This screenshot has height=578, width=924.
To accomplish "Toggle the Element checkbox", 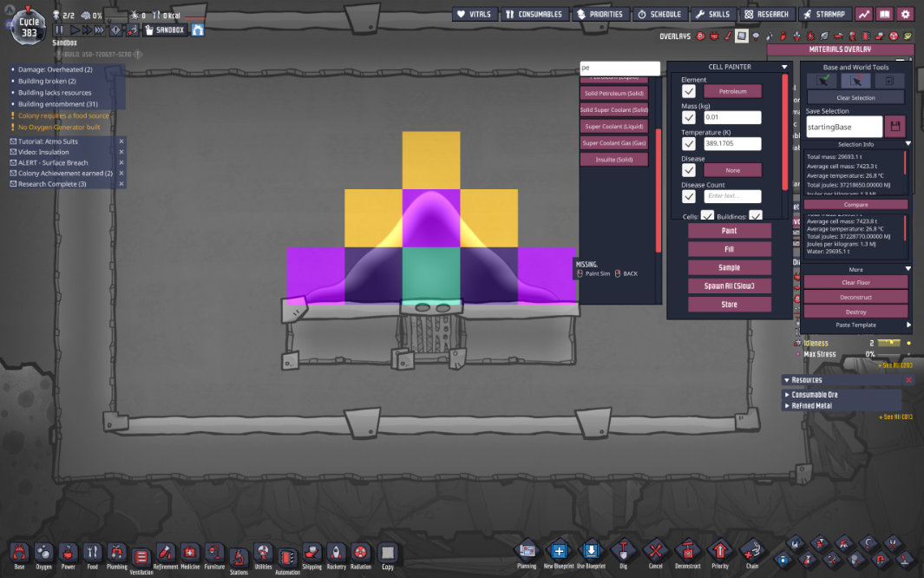I will (x=688, y=91).
